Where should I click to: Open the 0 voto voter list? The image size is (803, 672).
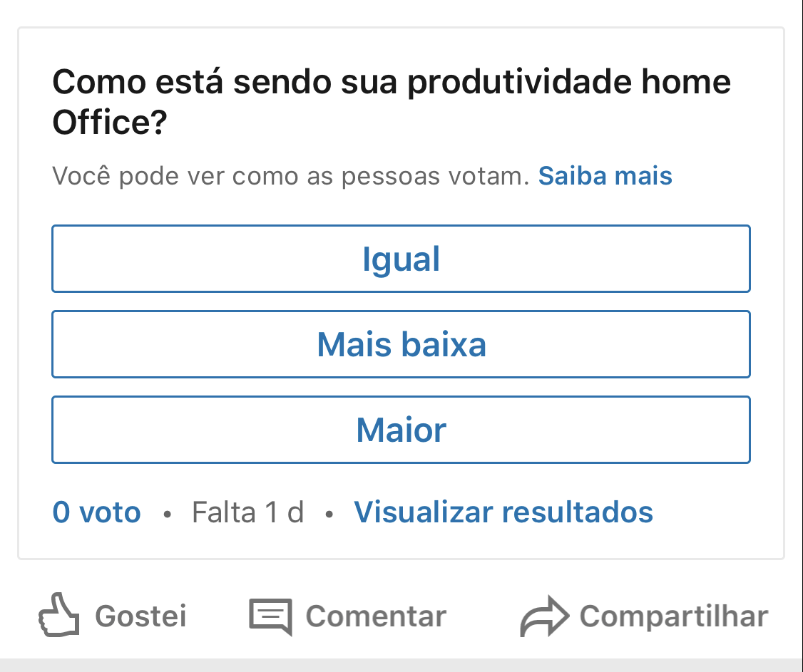tap(97, 512)
